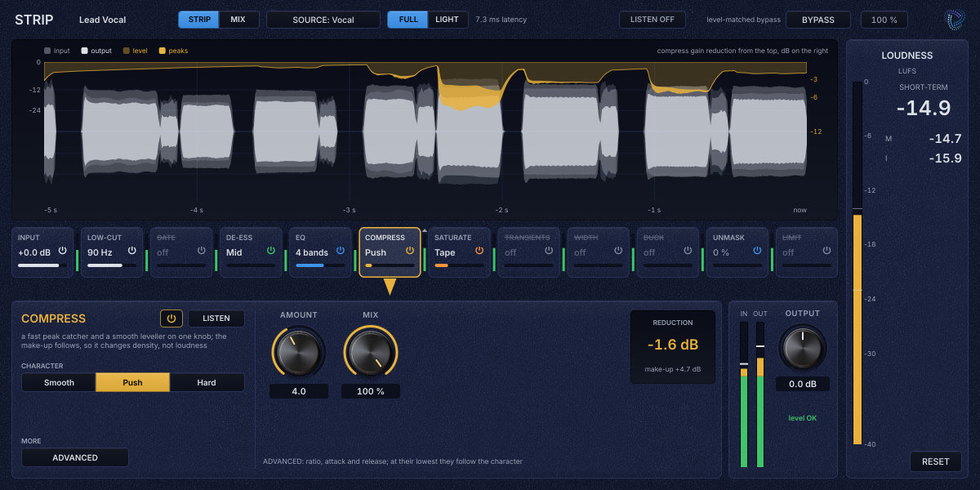The width and height of the screenshot is (980, 490).
Task: Click the MIX knob
Action: point(371,352)
